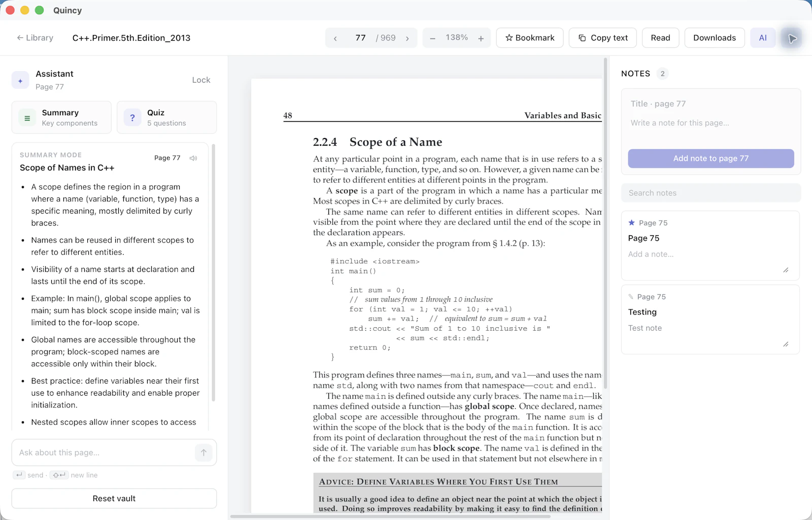Screen dimensions: 812x520
Task: Toggle the AI assistant panel
Action: (763, 38)
